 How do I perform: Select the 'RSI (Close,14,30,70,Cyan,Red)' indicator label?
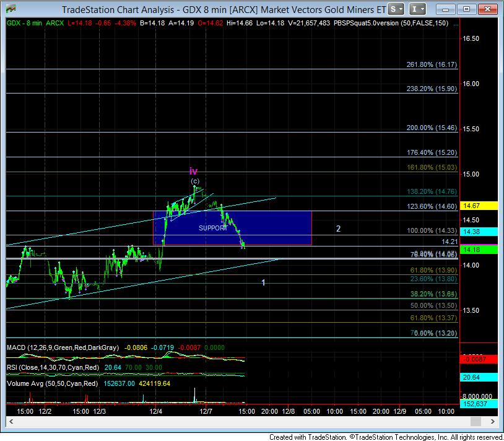point(53,367)
